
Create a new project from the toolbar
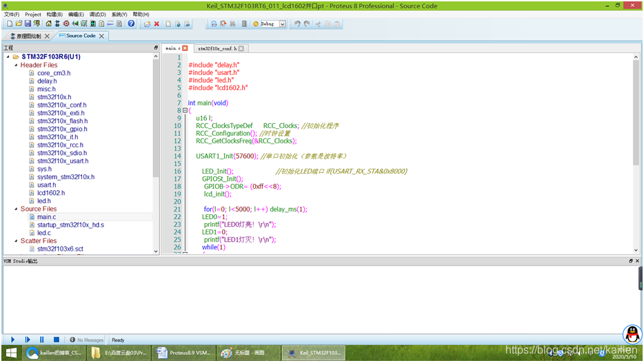point(10,24)
